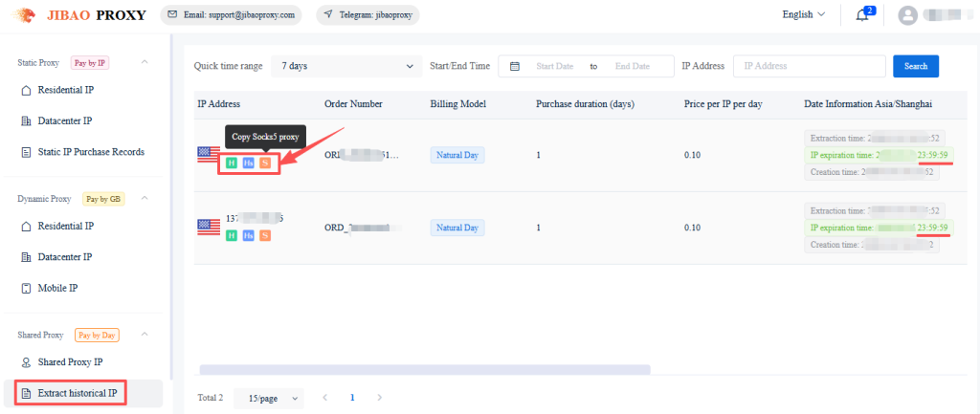Select Extract historical IP menu item
The width and height of the screenshot is (980, 414).
tap(82, 393)
